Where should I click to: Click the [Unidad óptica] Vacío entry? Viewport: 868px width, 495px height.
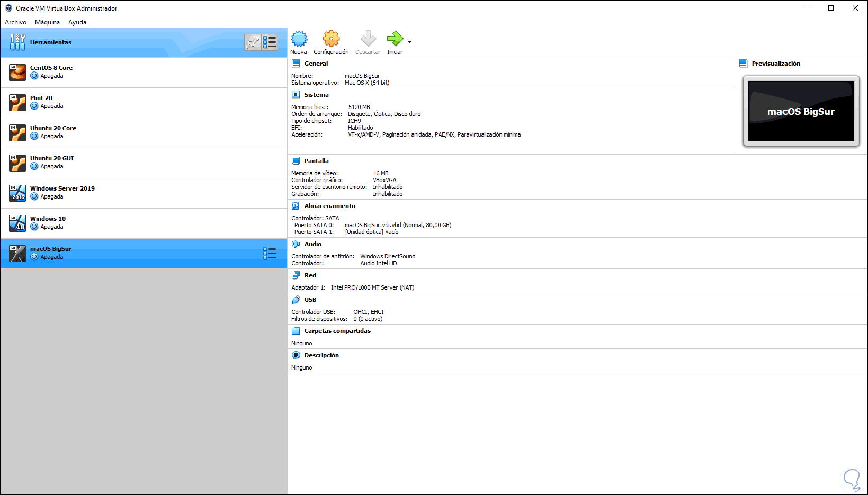(372, 232)
